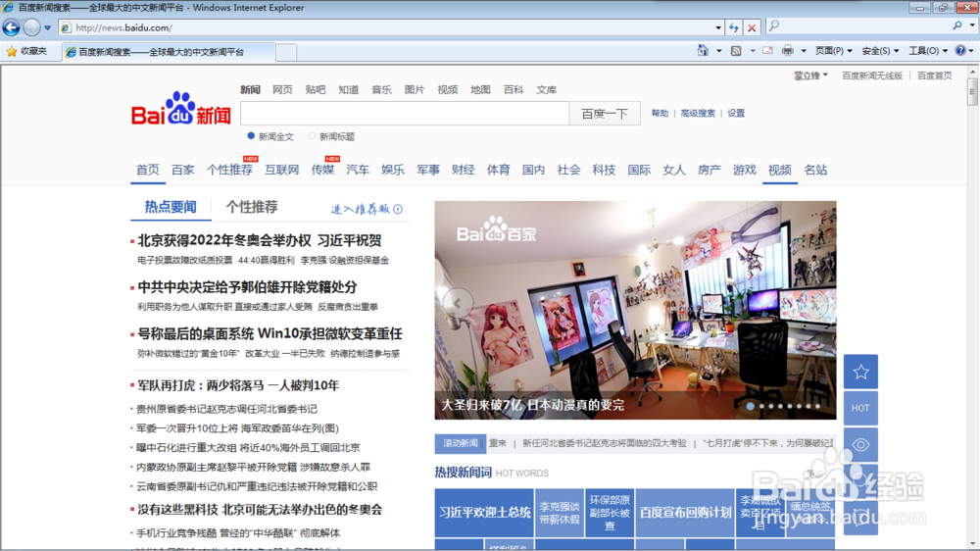Click hot word tile 习近平欢迎土总统
This screenshot has height=551, width=980.
point(484,512)
